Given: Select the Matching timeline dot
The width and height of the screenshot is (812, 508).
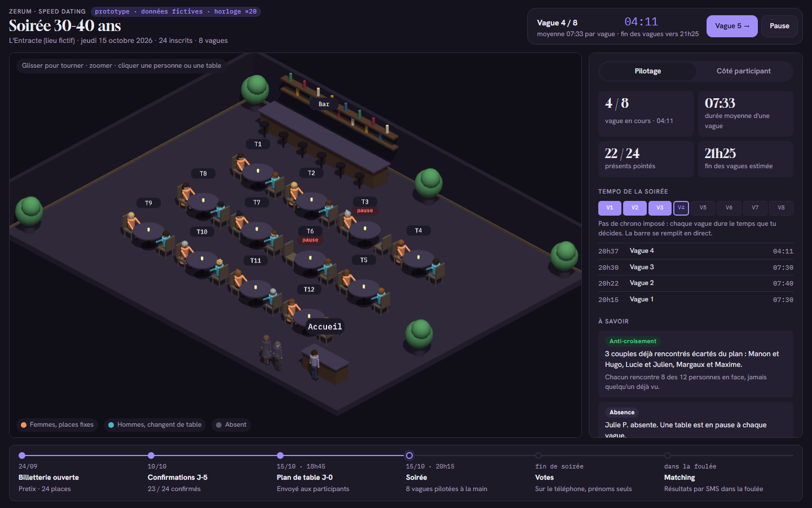Looking at the screenshot, I should point(668,456).
